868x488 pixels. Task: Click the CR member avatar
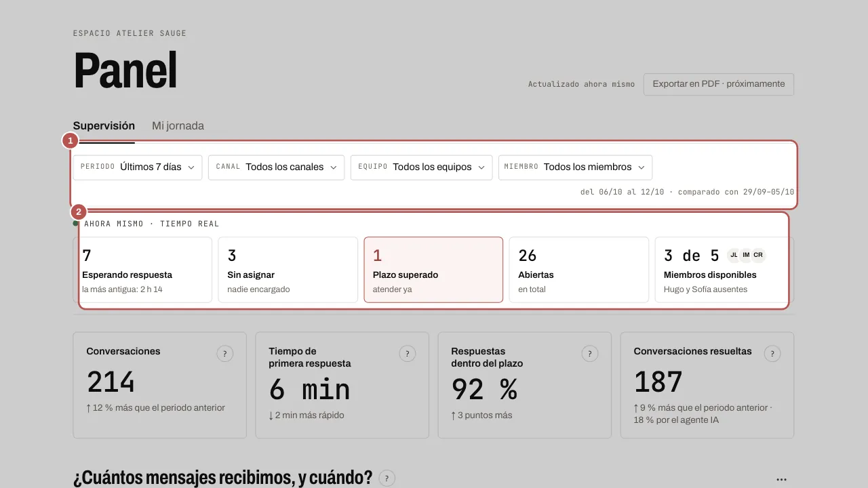coord(758,255)
